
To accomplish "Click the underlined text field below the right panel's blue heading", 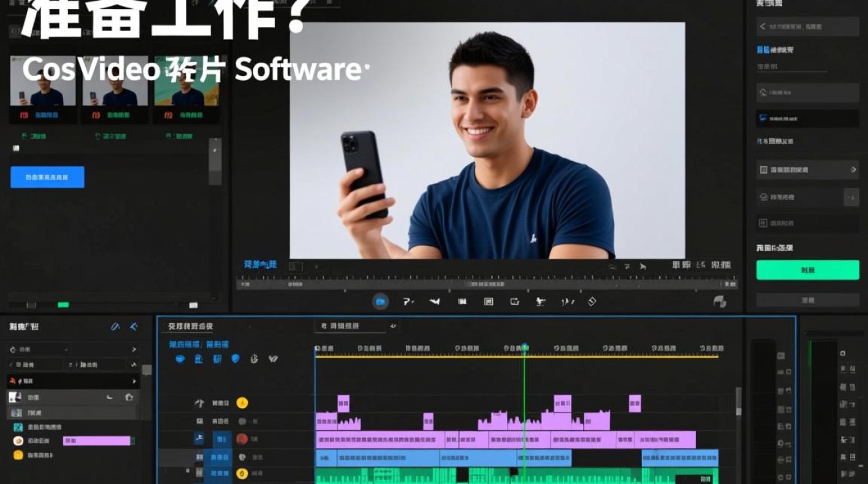I will click(x=791, y=67).
